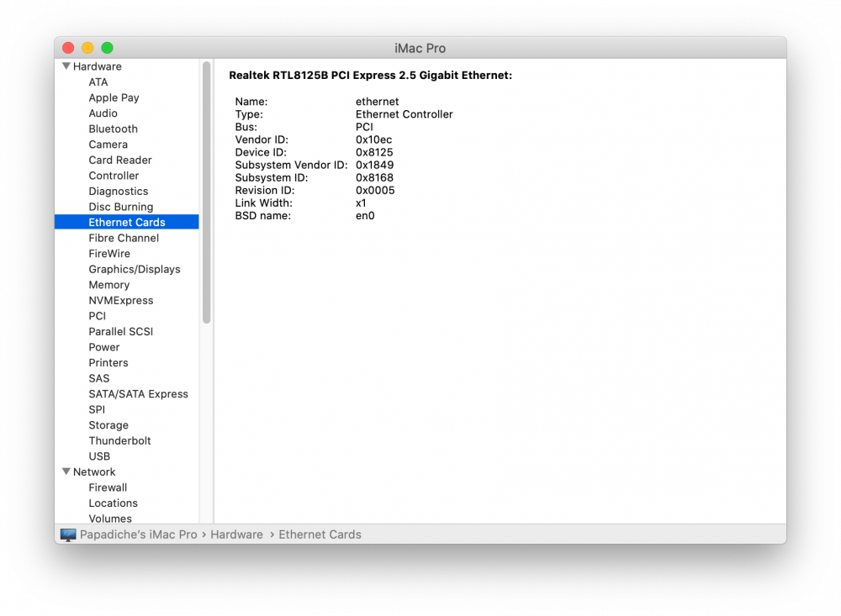This screenshot has width=841, height=616.
Task: Collapse the Hardware section triangle
Action: click(x=66, y=66)
